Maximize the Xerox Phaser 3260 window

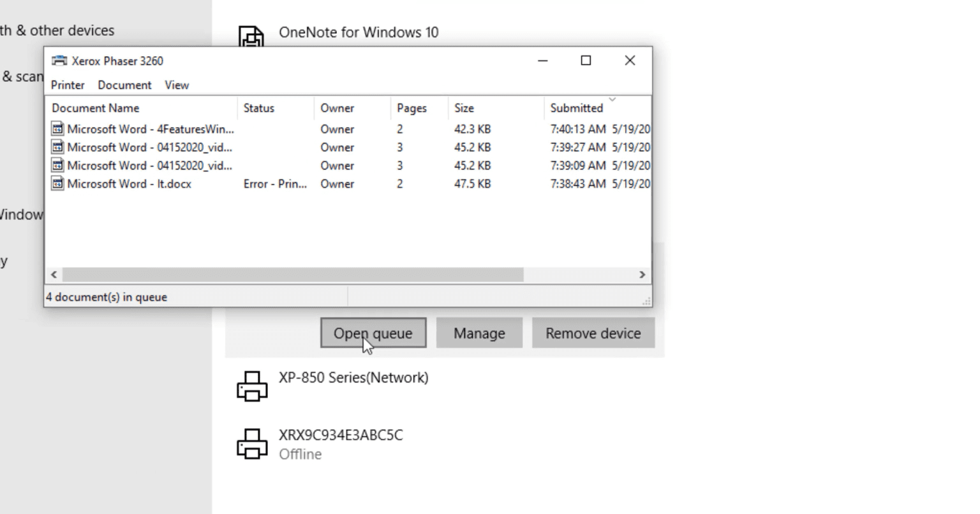point(586,61)
